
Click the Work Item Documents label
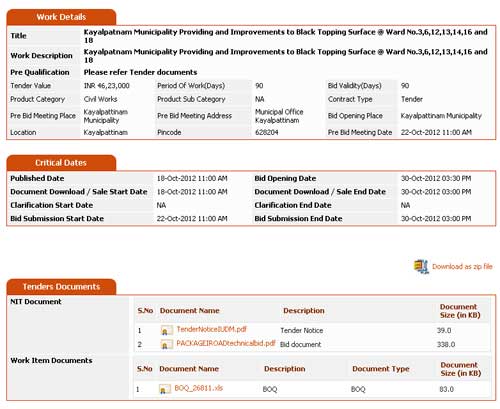51,360
